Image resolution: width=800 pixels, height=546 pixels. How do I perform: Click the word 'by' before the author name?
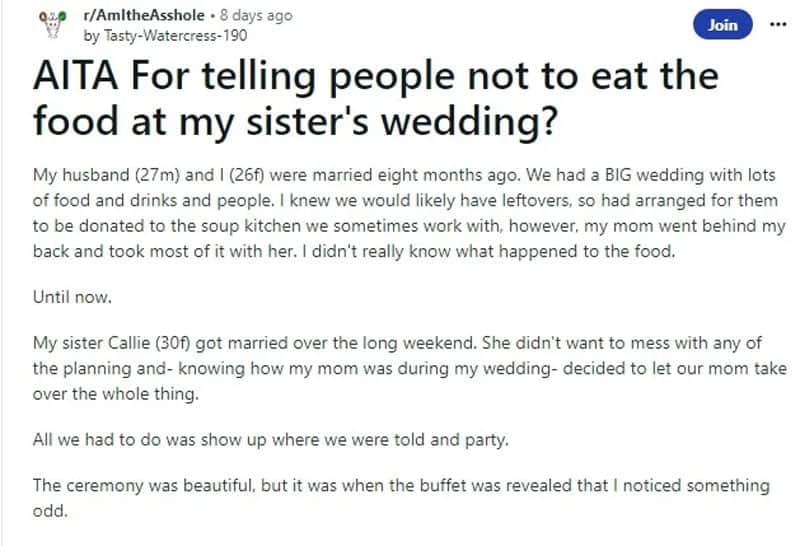pos(91,36)
